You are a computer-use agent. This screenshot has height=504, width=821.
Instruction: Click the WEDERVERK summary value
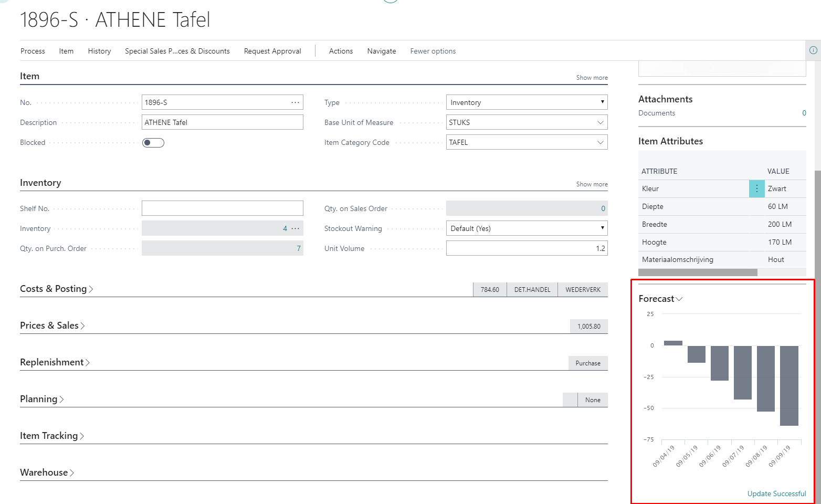pos(583,290)
